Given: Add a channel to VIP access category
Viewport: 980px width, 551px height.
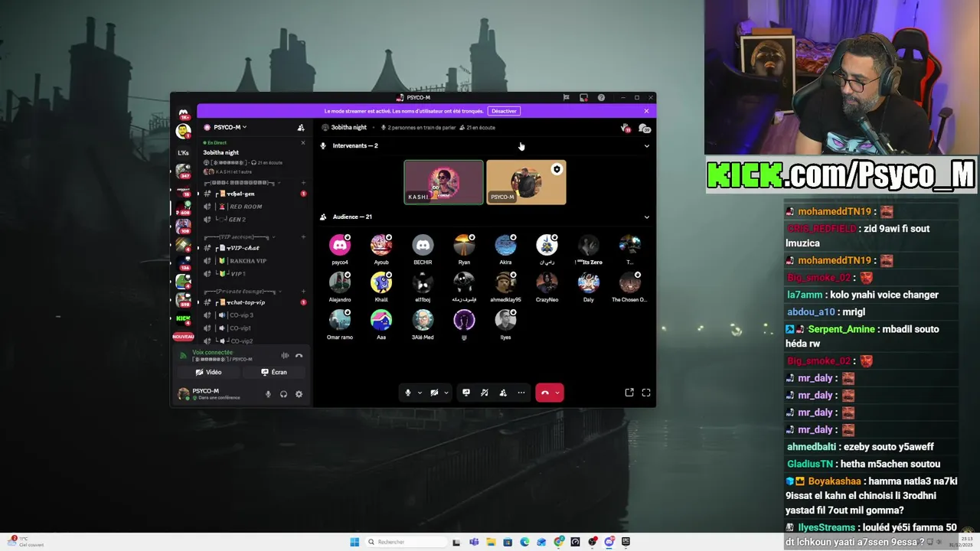Looking at the screenshot, I should pos(303,237).
